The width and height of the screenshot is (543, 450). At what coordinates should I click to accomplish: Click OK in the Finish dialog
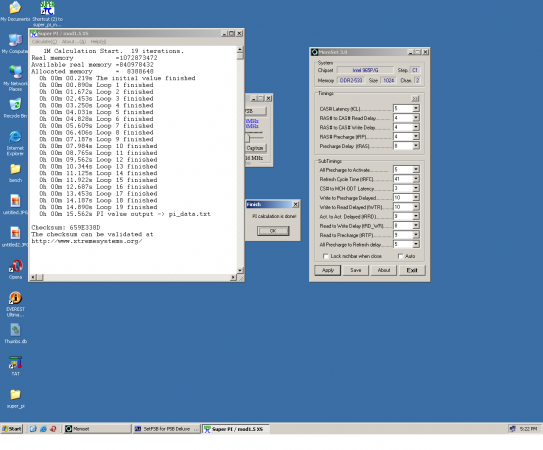(273, 231)
